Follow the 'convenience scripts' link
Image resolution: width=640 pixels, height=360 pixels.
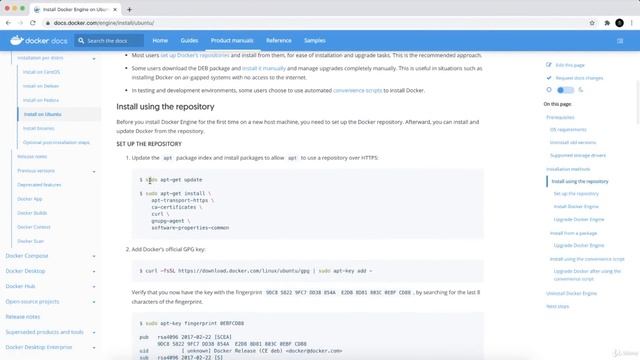click(358, 90)
